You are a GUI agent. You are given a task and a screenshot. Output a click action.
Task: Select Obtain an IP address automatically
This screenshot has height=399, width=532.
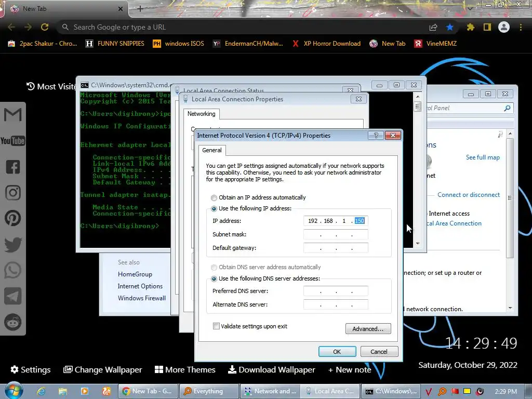click(214, 197)
